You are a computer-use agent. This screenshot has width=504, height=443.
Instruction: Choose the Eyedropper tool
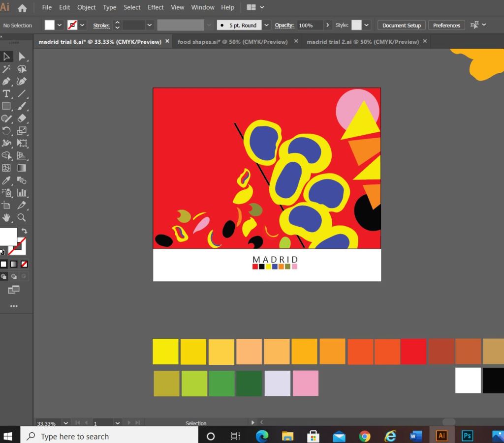(x=6, y=180)
